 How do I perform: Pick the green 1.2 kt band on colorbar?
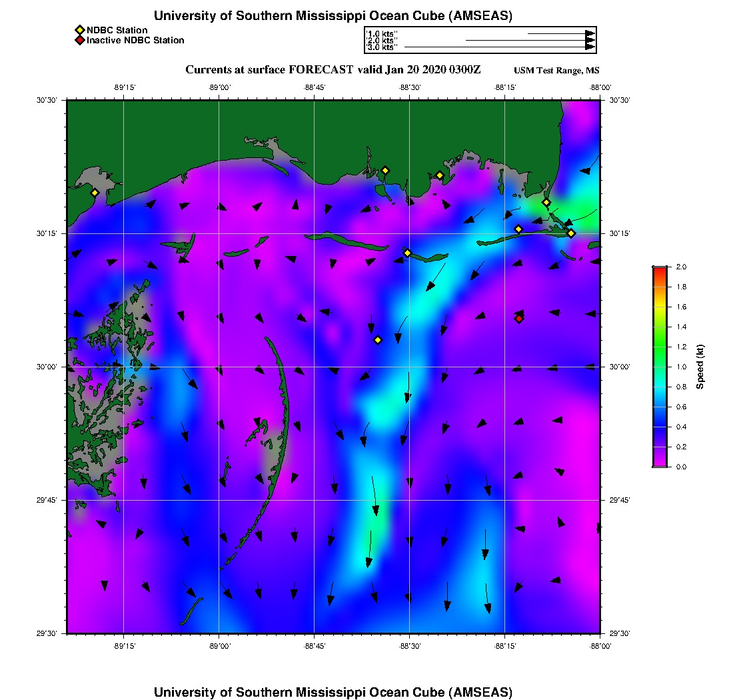(x=659, y=347)
